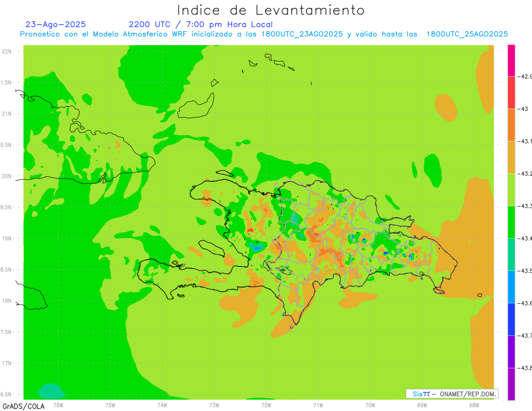This screenshot has height=411, width=532.
Task: Click the WRF forecast description line starting "Pronóstico con el Modelo"
Action: (x=264, y=34)
